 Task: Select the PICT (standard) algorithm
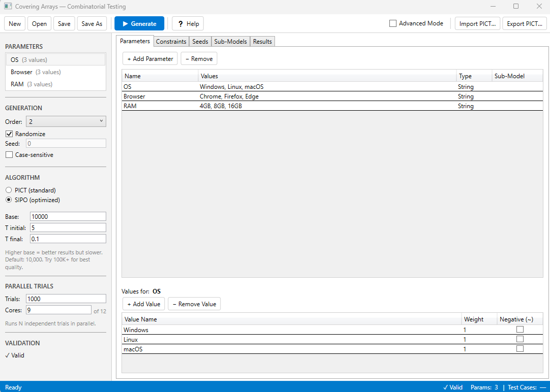pos(9,190)
